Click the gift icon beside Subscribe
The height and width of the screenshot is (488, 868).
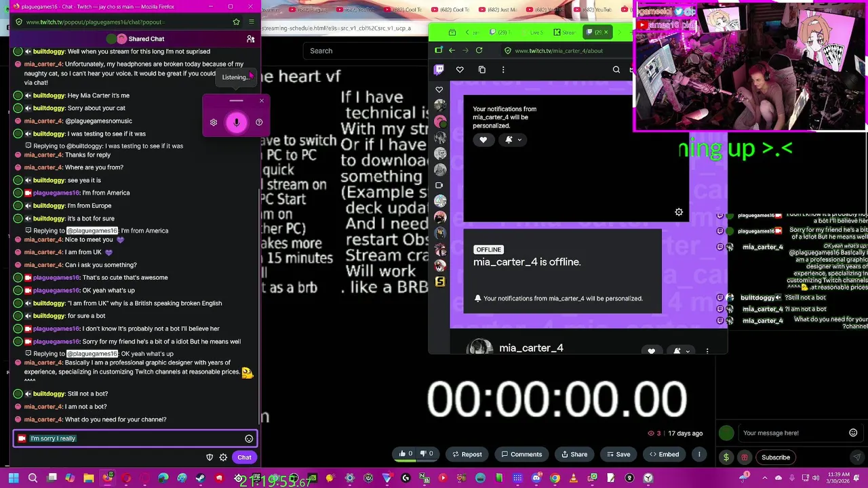click(744, 457)
